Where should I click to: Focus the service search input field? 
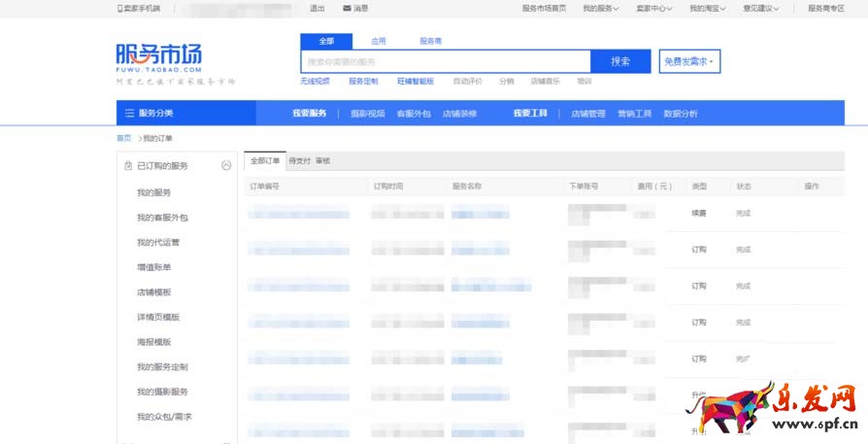point(445,61)
